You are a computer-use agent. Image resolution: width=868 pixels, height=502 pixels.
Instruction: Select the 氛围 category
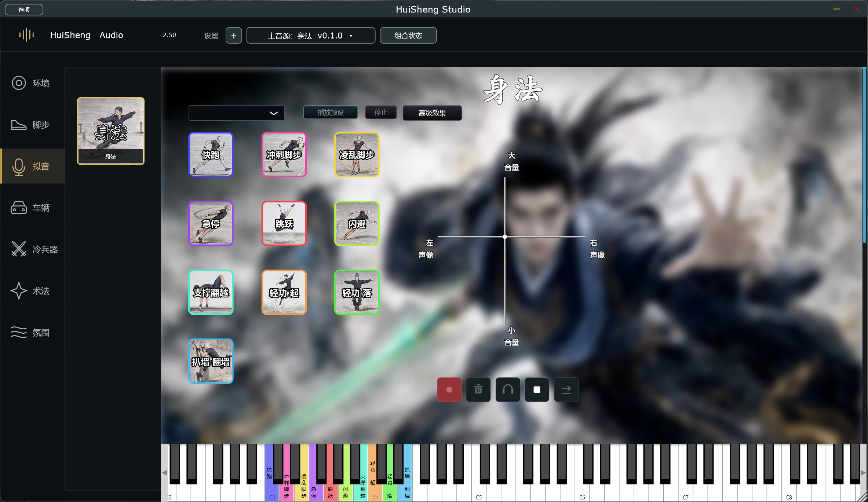(33, 333)
